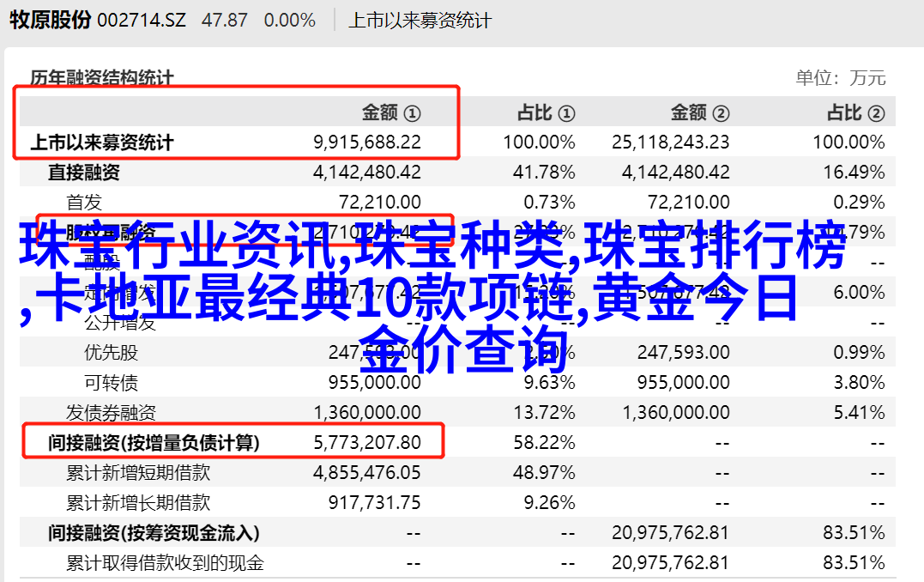Click the amount 5,773,207.80
The height and width of the screenshot is (582, 924).
pos(367,443)
